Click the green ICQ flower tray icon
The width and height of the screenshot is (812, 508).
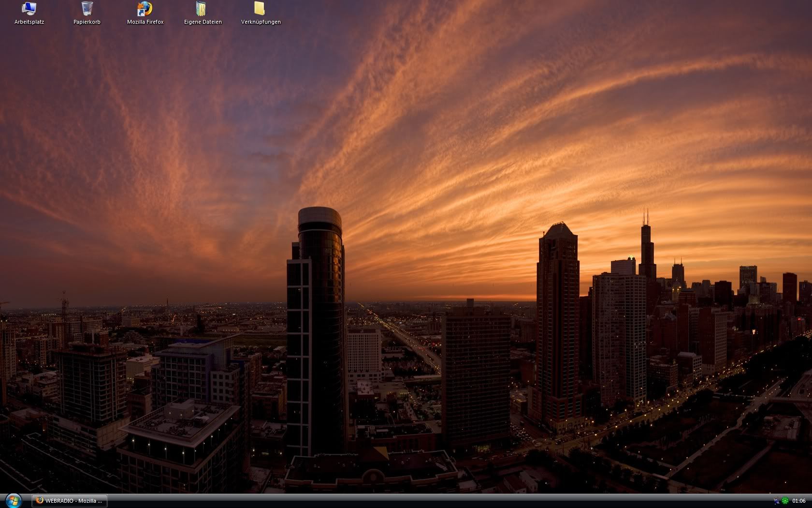click(x=785, y=501)
